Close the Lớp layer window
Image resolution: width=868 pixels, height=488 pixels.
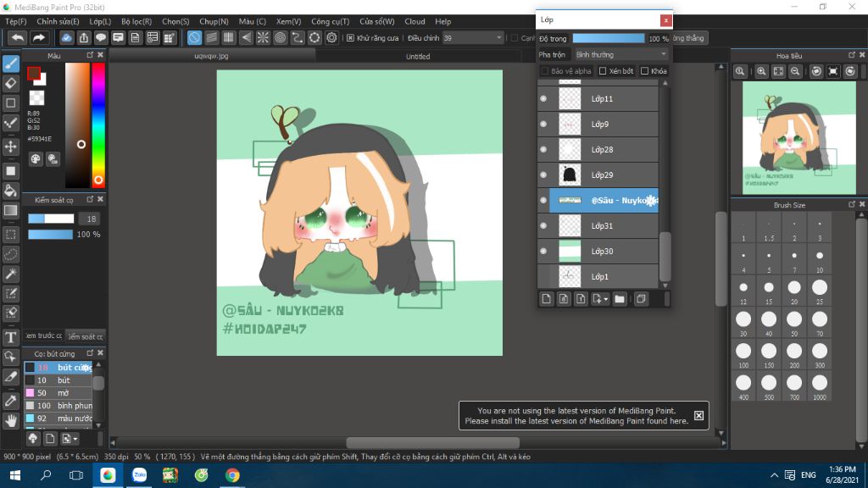click(x=666, y=20)
